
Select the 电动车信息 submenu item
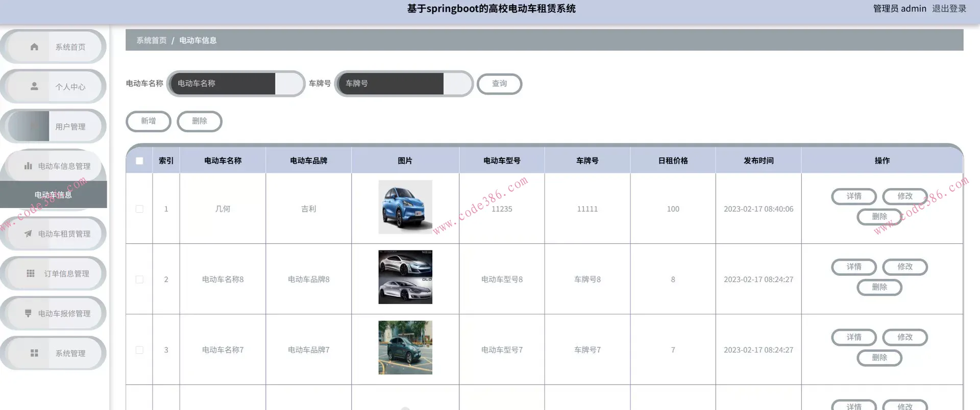point(53,195)
